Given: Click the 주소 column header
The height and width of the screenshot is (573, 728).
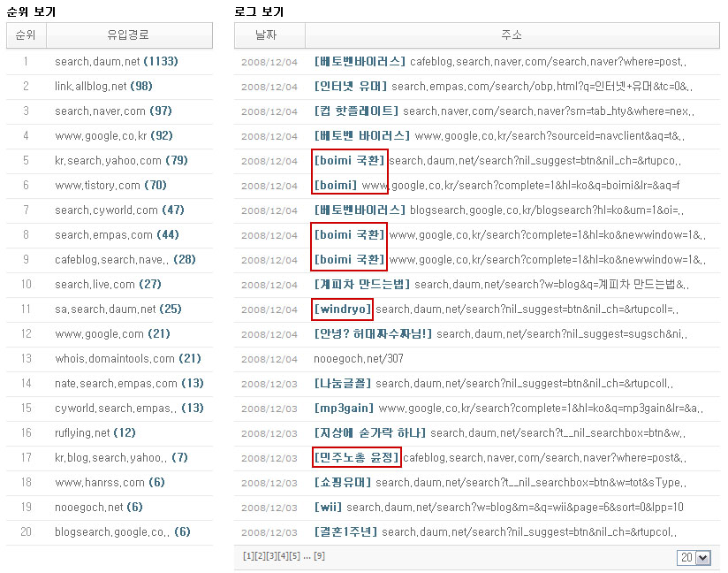Looking at the screenshot, I should coord(512,34).
